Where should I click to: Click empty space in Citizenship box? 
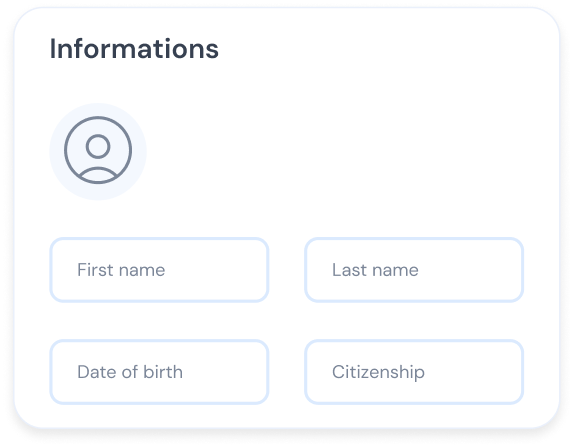point(475,372)
